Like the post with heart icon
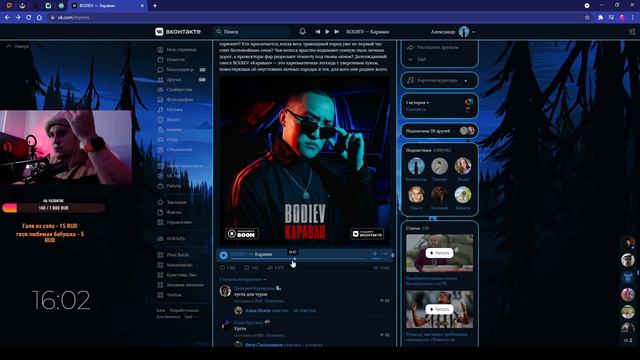Viewport: 640px width, 360px height. coord(222,268)
